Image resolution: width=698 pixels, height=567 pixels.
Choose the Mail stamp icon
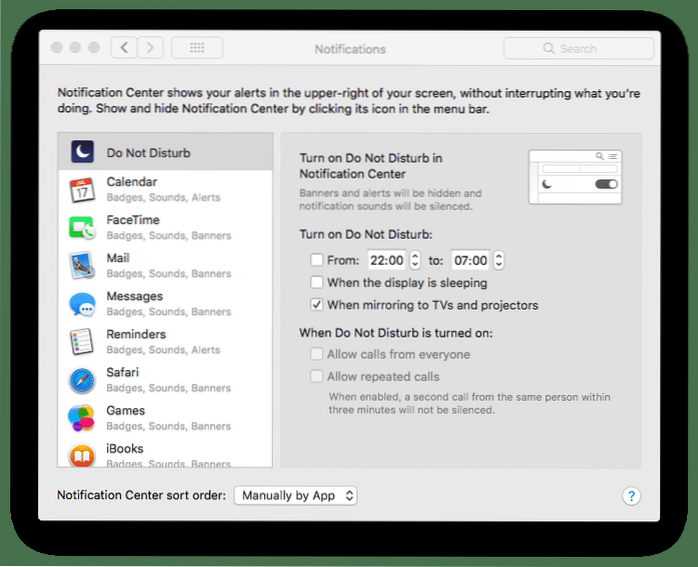pyautogui.click(x=82, y=266)
